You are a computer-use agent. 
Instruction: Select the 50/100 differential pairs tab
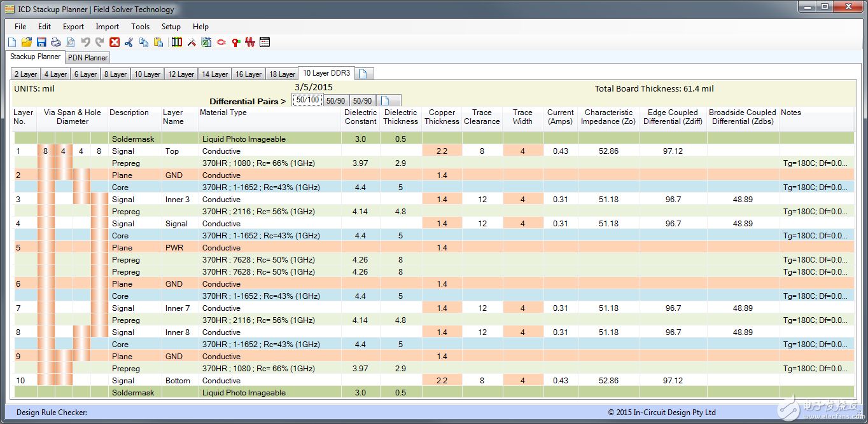(x=308, y=100)
